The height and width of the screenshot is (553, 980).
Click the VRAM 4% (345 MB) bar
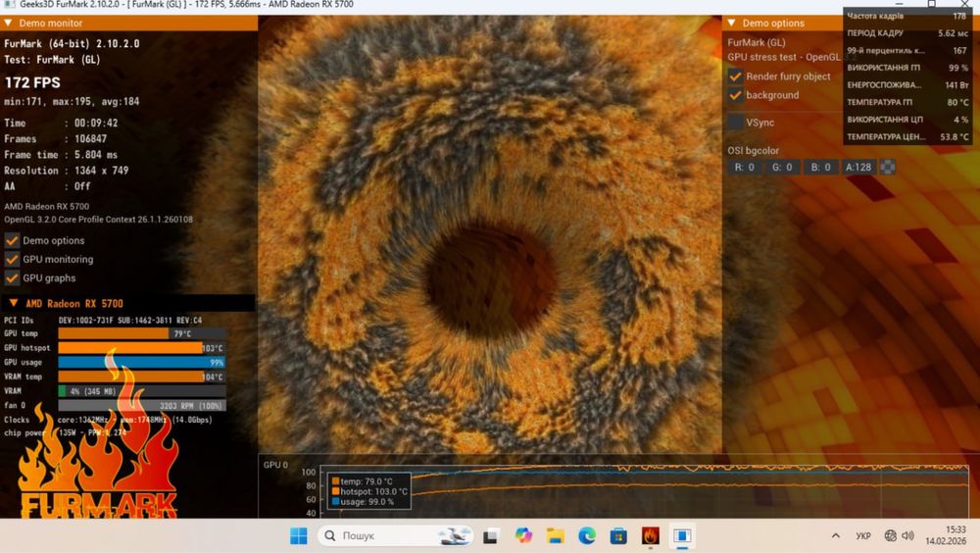point(142,391)
